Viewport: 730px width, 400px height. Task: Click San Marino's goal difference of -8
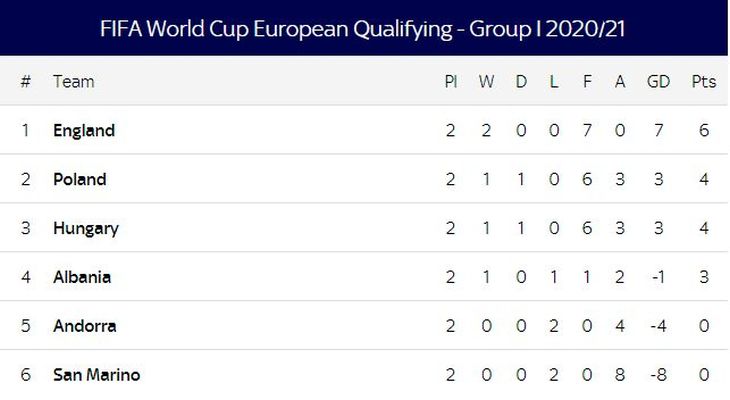[x=658, y=375]
